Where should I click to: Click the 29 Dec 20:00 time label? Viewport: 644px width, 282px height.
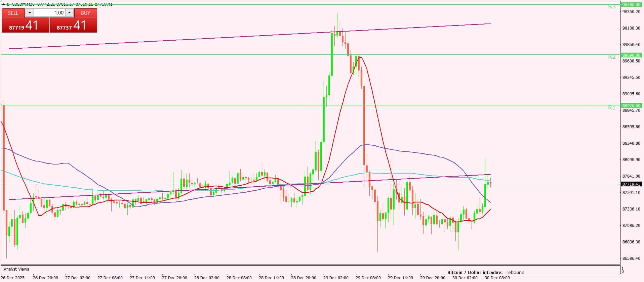pyautogui.click(x=433, y=278)
